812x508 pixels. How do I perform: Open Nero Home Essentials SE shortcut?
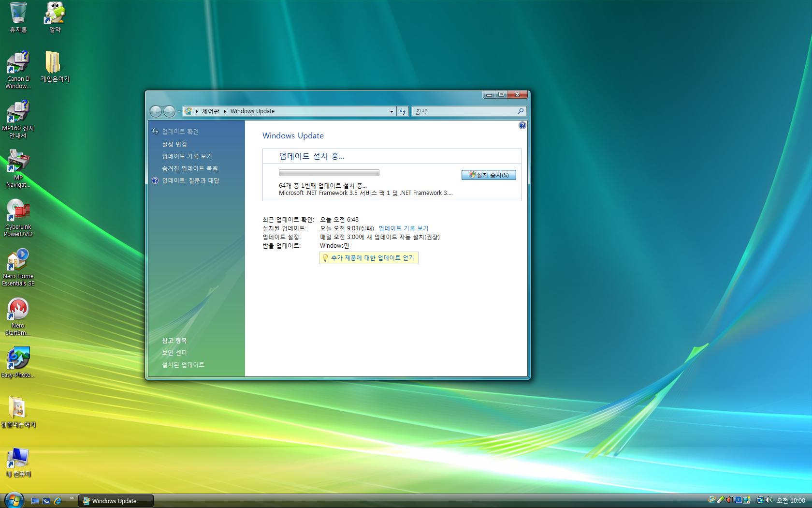[18, 267]
